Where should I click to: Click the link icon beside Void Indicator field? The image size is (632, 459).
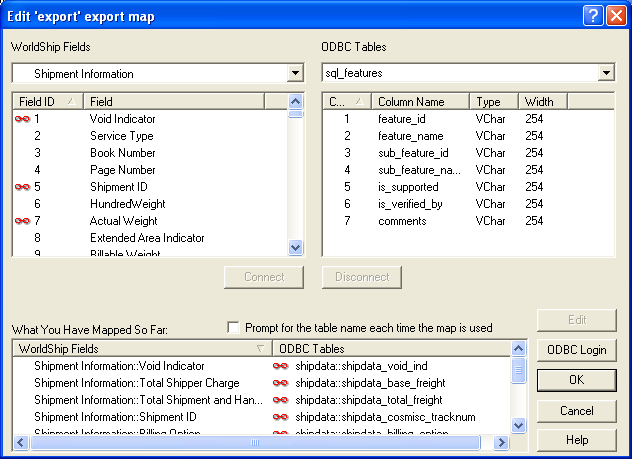tap(23, 119)
